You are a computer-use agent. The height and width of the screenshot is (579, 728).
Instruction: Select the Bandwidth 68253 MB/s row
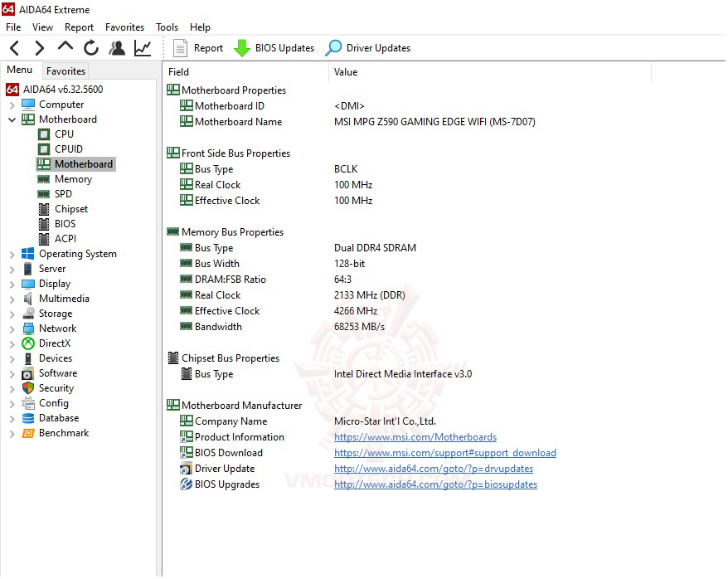[x=282, y=327]
